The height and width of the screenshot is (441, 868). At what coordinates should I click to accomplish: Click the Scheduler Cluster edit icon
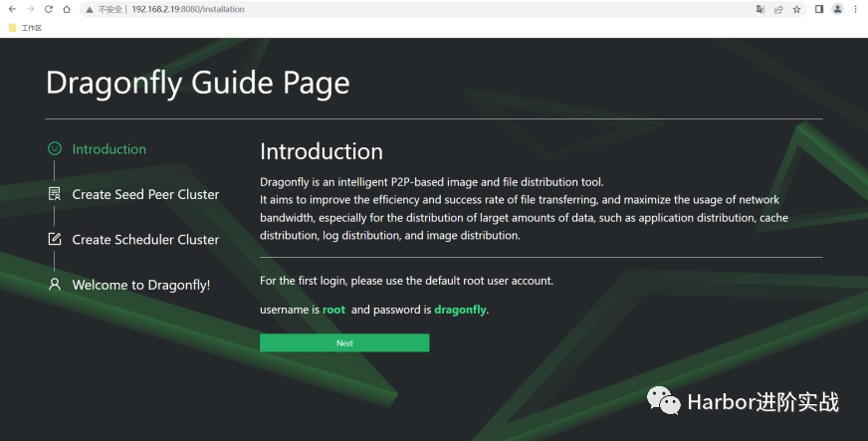click(x=54, y=239)
